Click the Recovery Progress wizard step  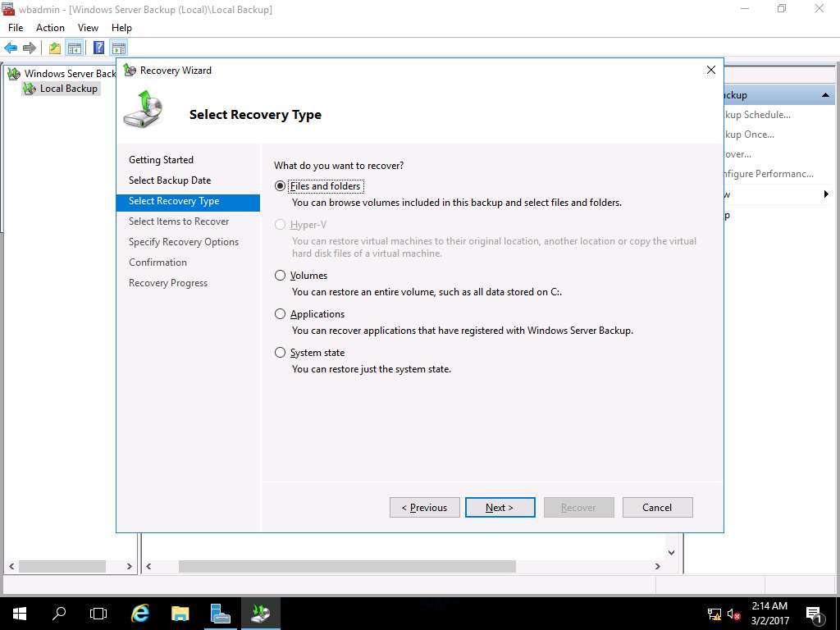coord(168,283)
